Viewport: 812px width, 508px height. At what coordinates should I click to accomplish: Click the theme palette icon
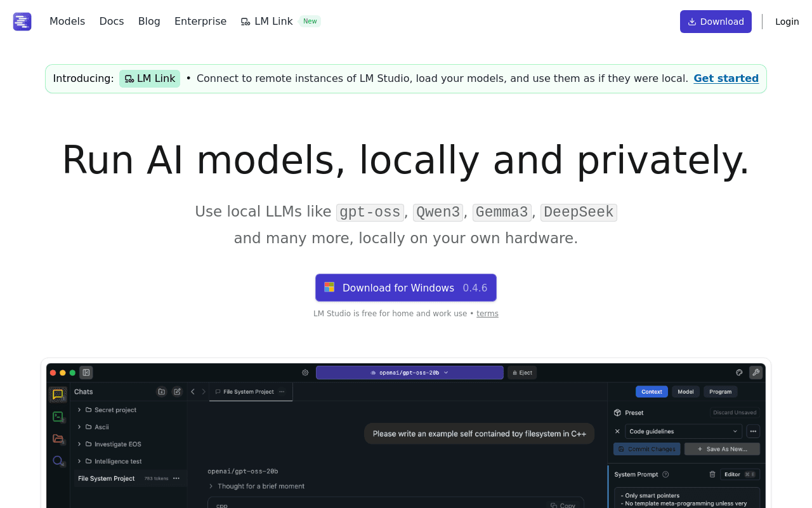[x=739, y=373]
